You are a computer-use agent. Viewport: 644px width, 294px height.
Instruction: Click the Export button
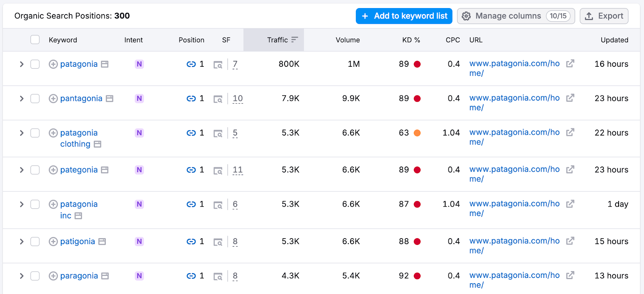pyautogui.click(x=604, y=16)
